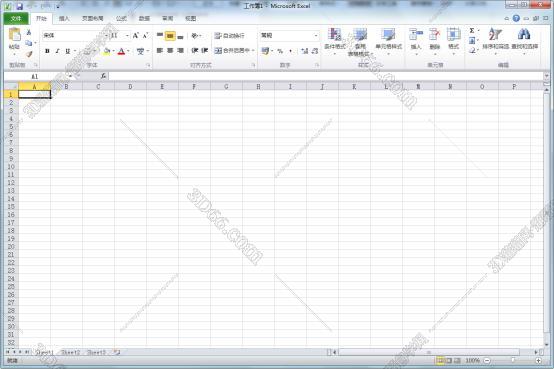This screenshot has width=554, height=369.
Task: Toggle top vertical alignment
Action: [160, 35]
